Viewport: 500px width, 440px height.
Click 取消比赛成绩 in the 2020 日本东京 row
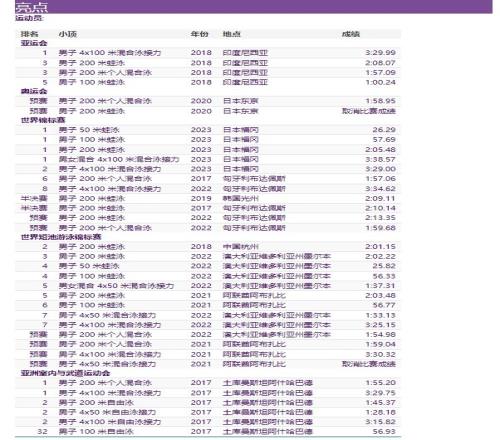[369, 111]
